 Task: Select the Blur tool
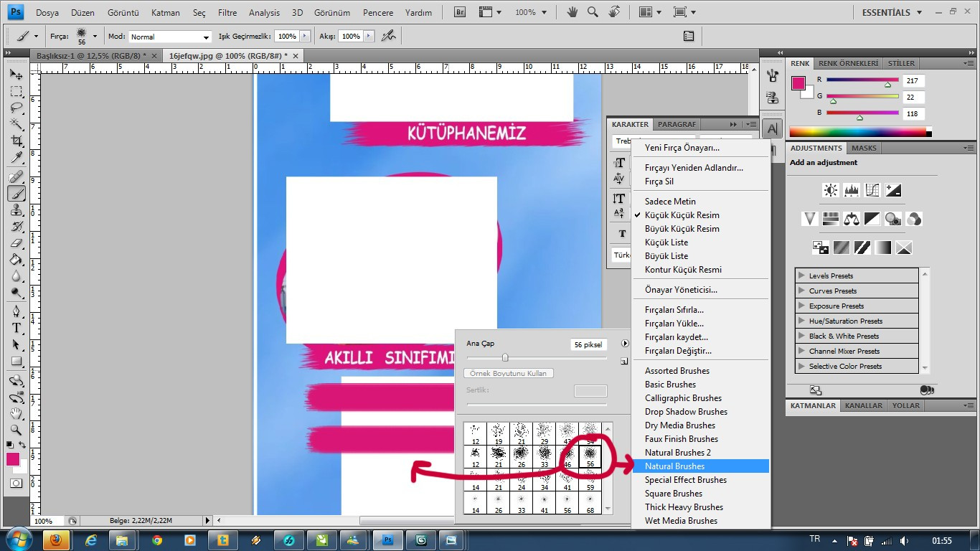[17, 276]
